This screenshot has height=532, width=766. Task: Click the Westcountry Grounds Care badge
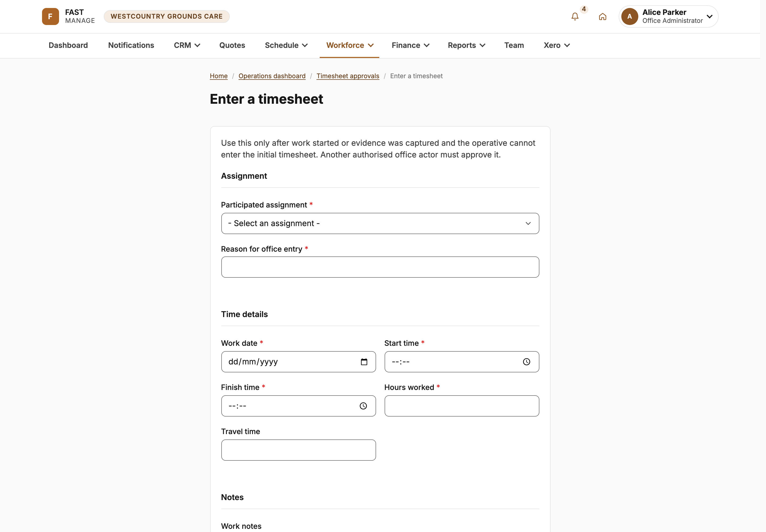click(167, 16)
